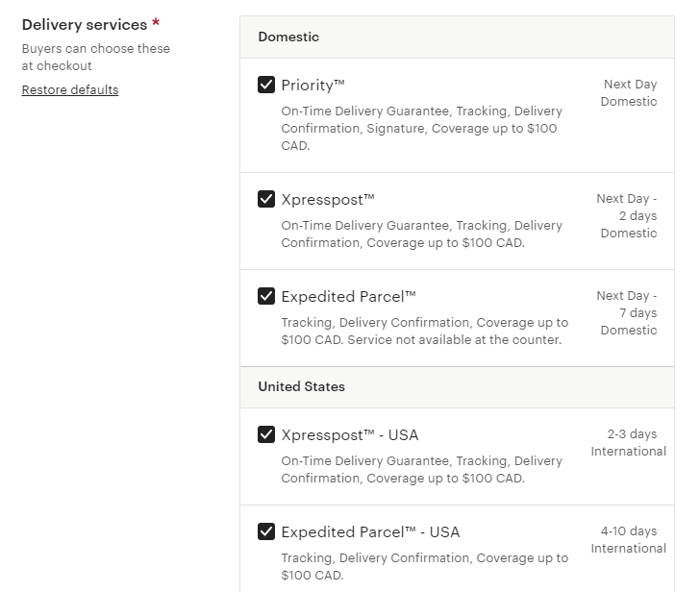Uncheck the Priority™ domestic delivery checkbox

coord(266,85)
